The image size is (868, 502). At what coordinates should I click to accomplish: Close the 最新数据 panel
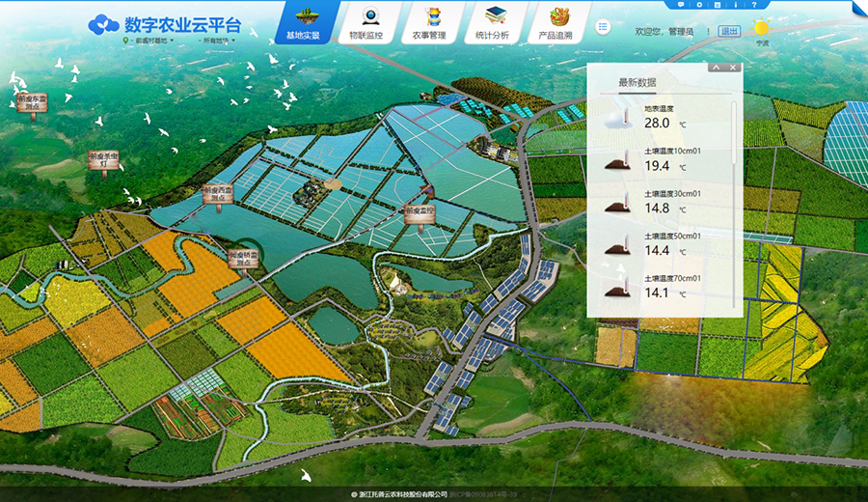click(x=733, y=67)
